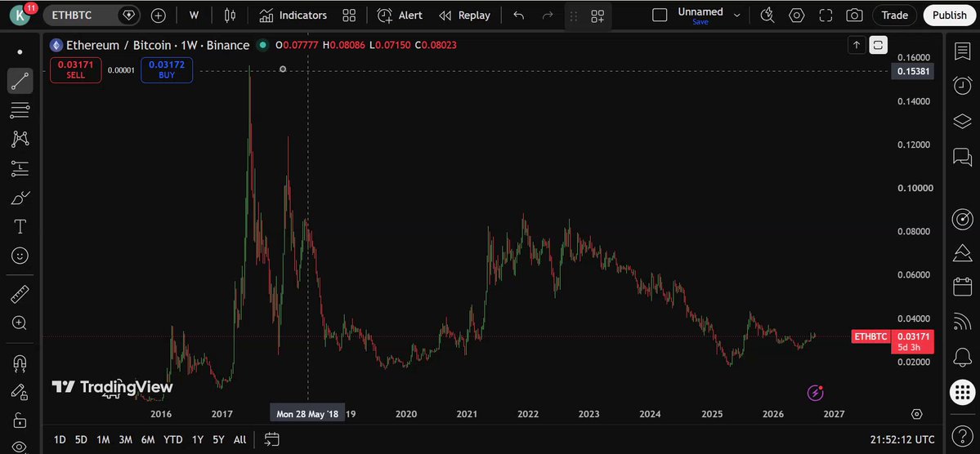Open price scale settings gear

tap(917, 413)
